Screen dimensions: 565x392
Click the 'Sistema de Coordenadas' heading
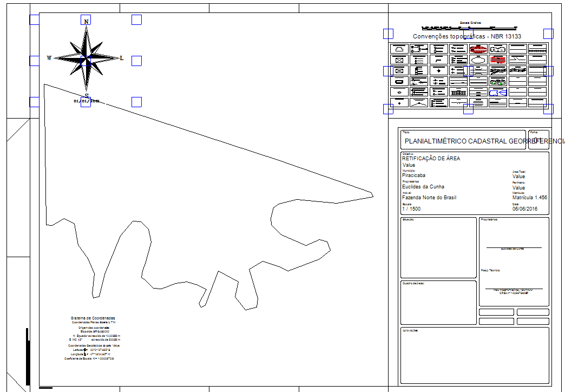(x=93, y=318)
